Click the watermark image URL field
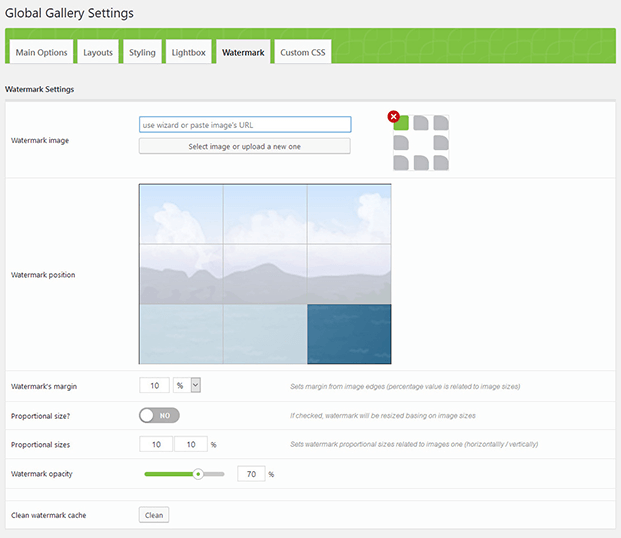Viewport: 621px width, 538px height. [x=245, y=125]
